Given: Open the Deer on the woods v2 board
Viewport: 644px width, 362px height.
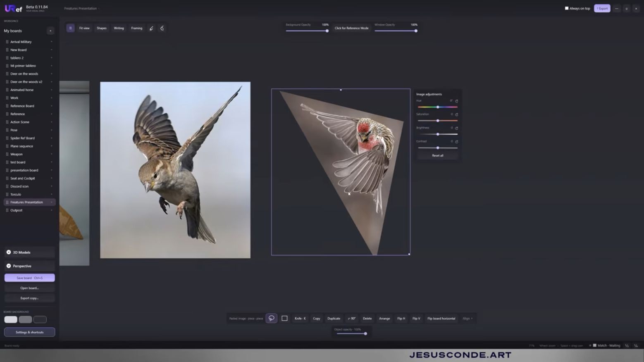Looking at the screenshot, I should (x=26, y=82).
